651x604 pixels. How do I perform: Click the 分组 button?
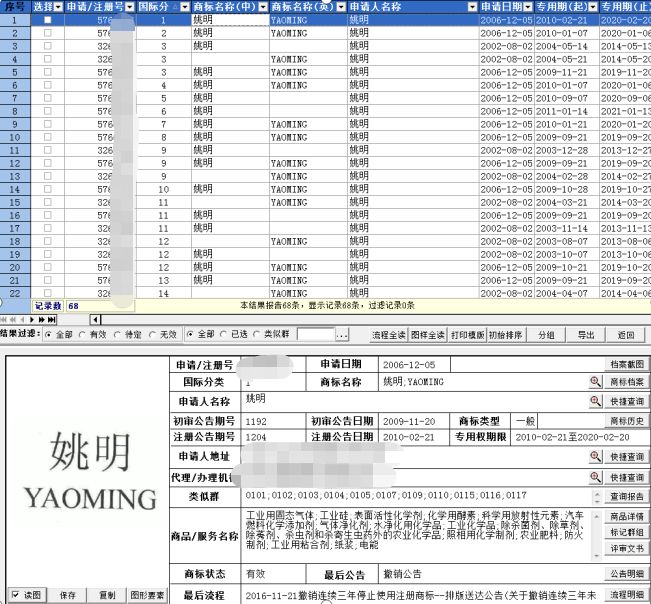click(546, 335)
